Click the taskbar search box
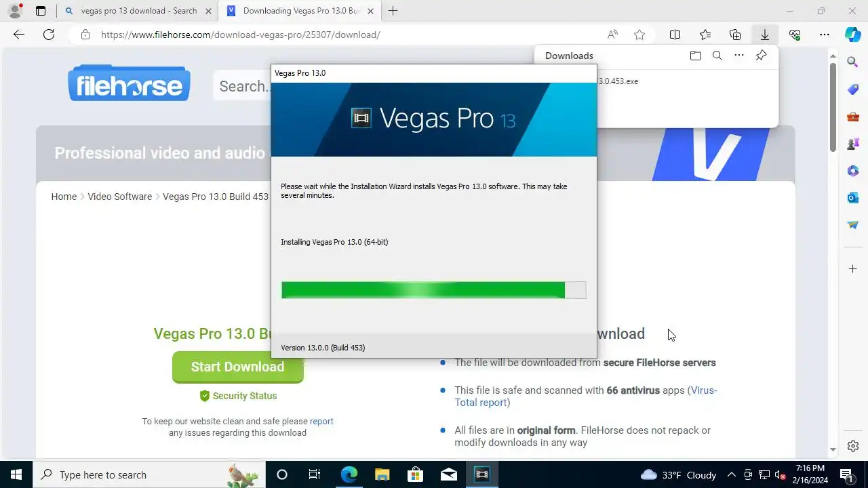Viewport: 868px width, 488px height. coord(148,474)
